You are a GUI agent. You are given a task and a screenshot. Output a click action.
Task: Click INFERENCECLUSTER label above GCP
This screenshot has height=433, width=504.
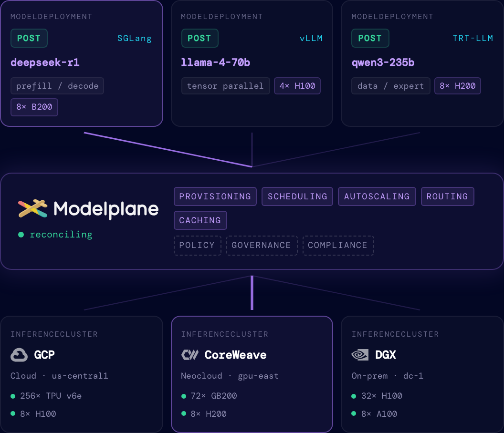click(54, 334)
